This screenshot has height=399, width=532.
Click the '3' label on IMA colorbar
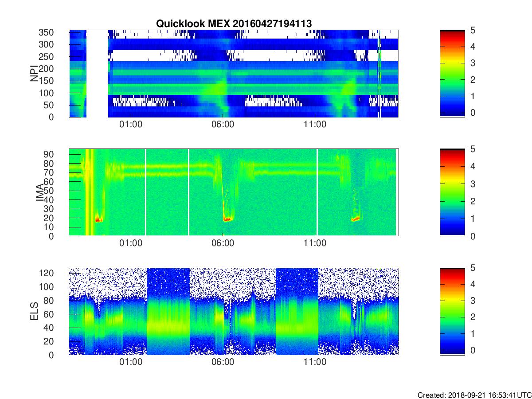473,184
